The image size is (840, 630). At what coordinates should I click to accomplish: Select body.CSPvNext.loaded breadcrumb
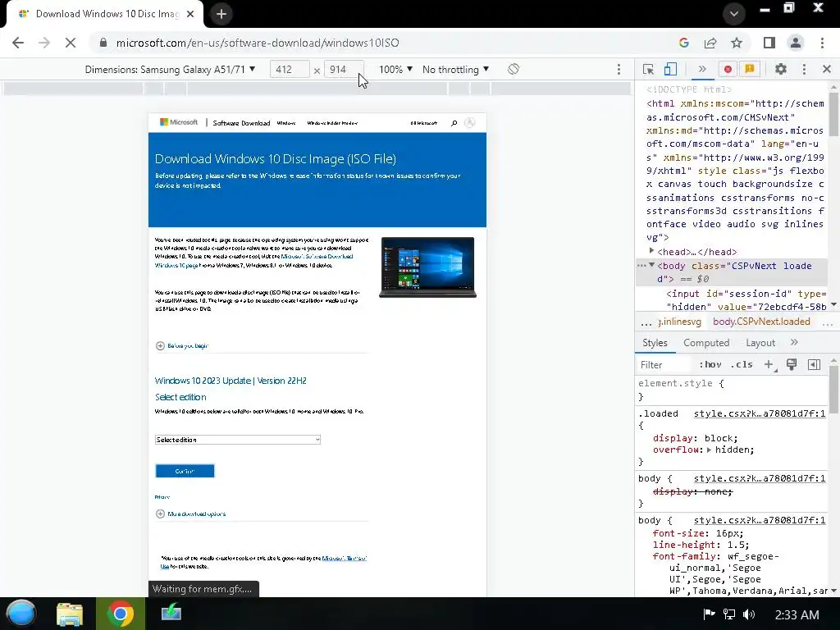(761, 322)
